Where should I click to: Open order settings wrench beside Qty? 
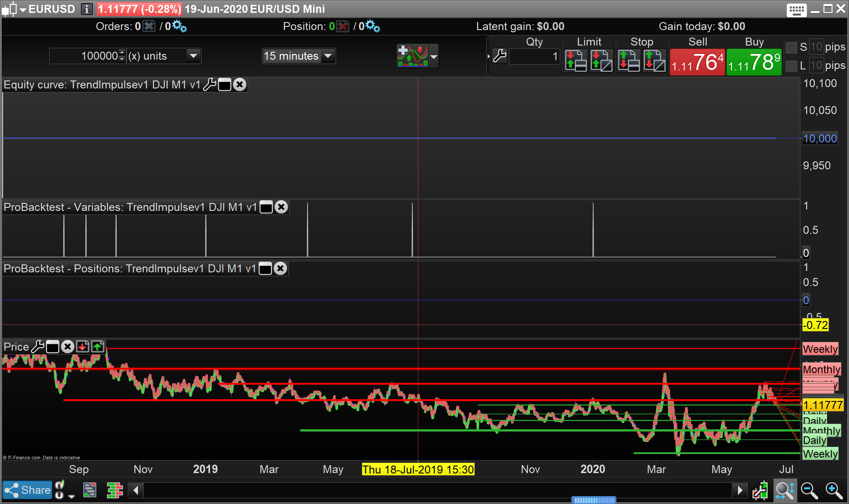tap(500, 56)
